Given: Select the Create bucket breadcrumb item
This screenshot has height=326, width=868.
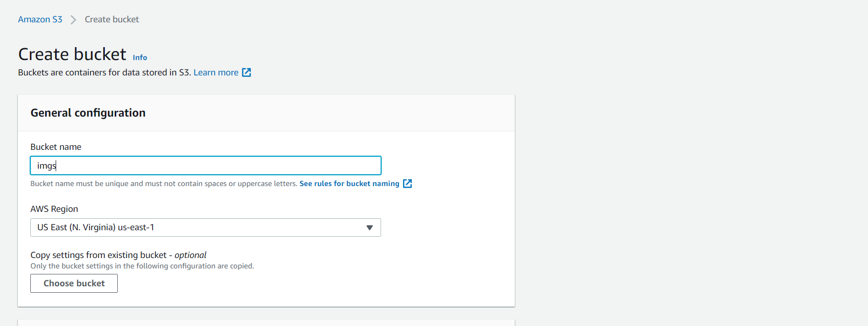Looking at the screenshot, I should tap(112, 19).
